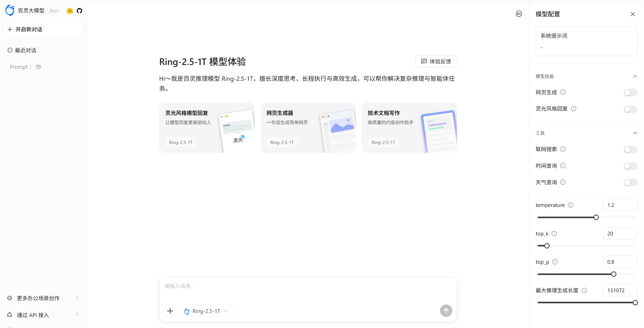Click the top_p slider handle
Viewport: 644px width, 328px height.
(x=613, y=274)
